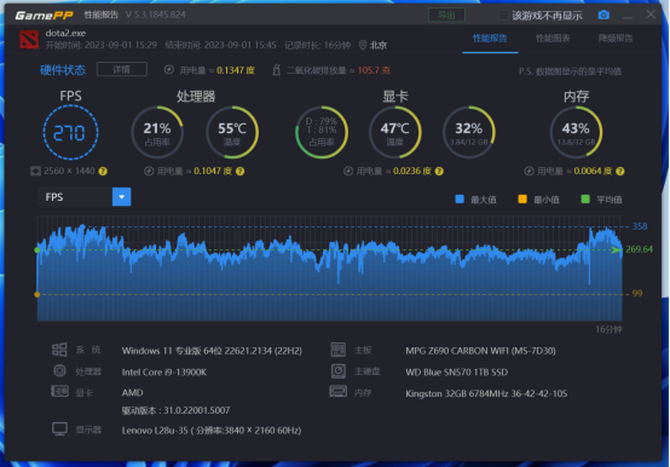Click the Kingston 32GB 6784MHz text
This screenshot has width=670, height=467.
(486, 394)
